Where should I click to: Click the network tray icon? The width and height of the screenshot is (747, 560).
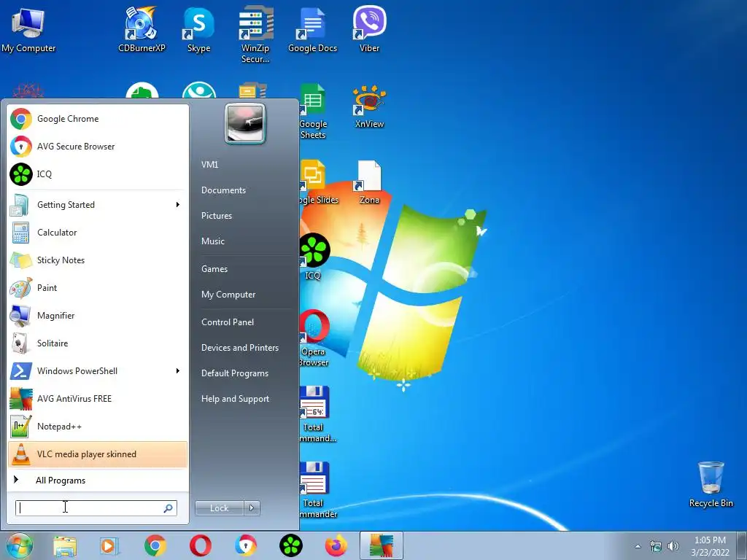656,546
